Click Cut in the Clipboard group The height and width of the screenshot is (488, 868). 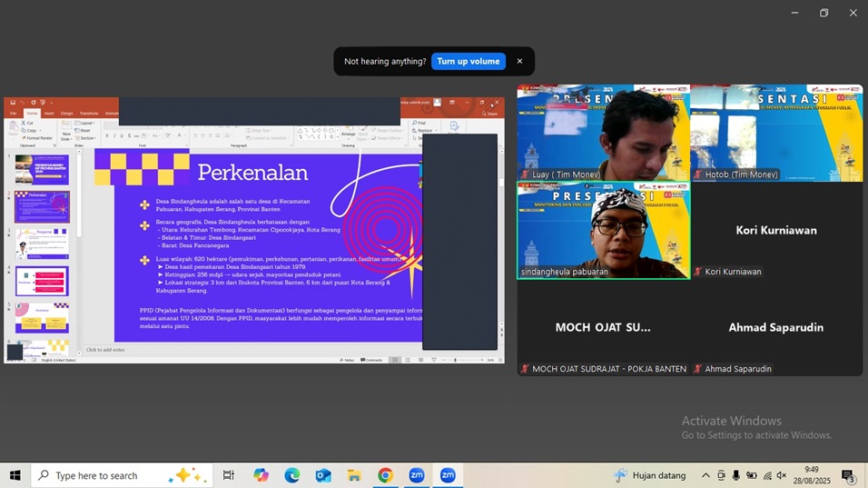(27, 123)
